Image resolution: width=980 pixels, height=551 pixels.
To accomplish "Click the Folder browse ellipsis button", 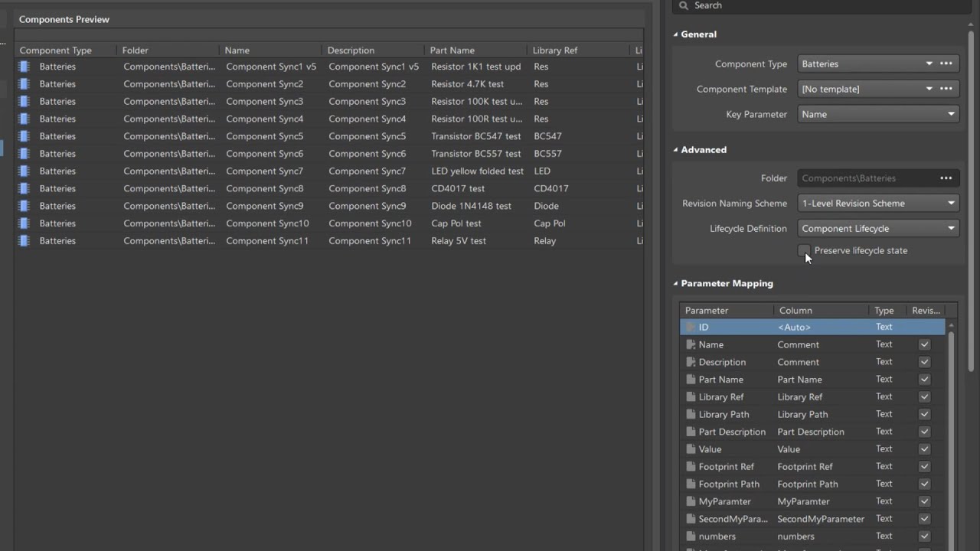I will [946, 178].
